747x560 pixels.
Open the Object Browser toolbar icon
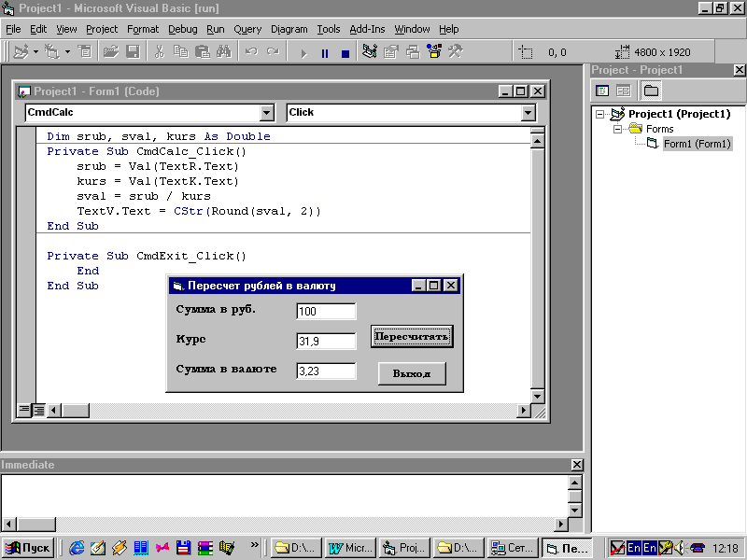point(434,51)
